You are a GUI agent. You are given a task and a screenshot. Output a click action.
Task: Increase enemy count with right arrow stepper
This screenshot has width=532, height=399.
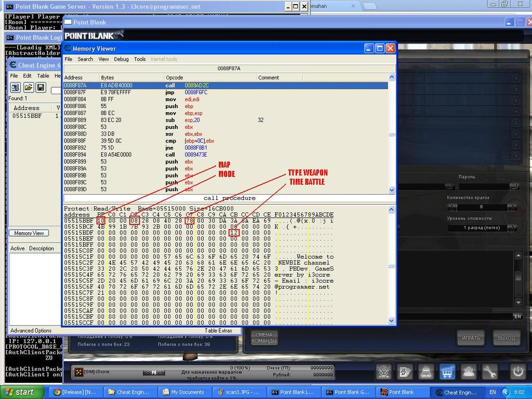[512, 207]
